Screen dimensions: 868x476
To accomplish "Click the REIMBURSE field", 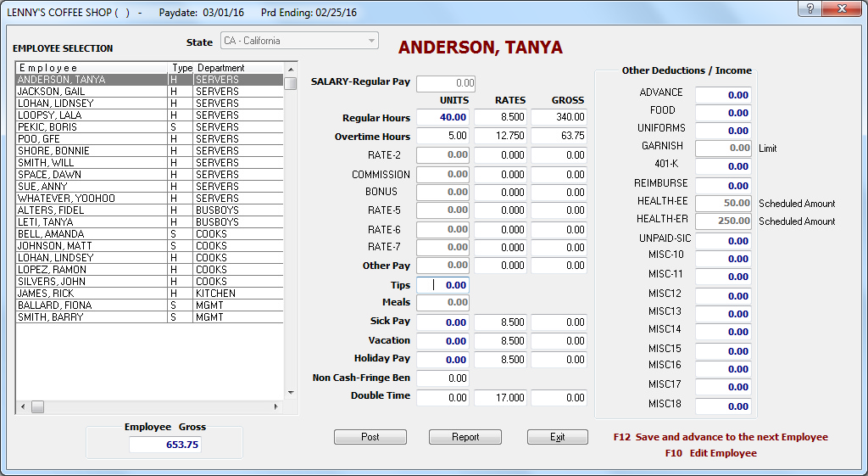I will (724, 186).
